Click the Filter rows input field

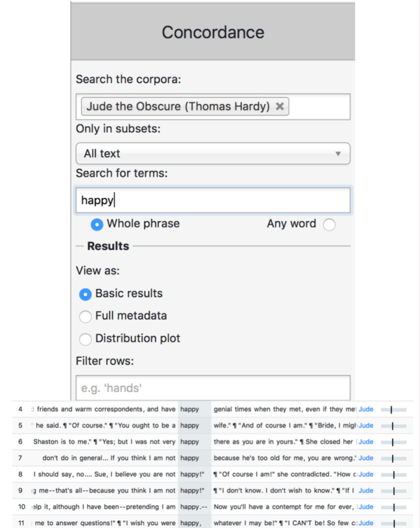click(x=213, y=388)
